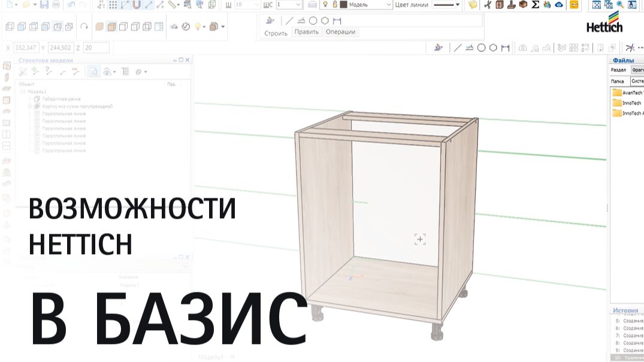The width and height of the screenshot is (644, 362).
Task: Click the X coordinate field
Action: [26, 48]
